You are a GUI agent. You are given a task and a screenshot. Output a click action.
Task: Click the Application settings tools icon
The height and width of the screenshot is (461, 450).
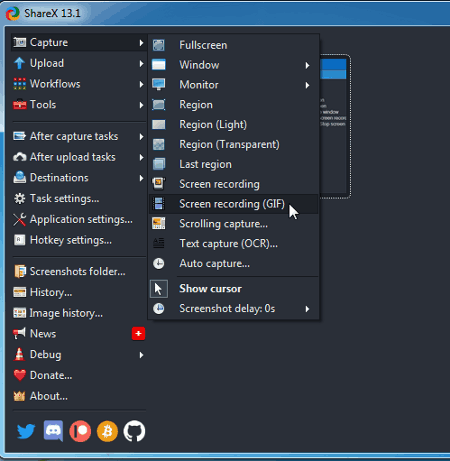tap(19, 219)
